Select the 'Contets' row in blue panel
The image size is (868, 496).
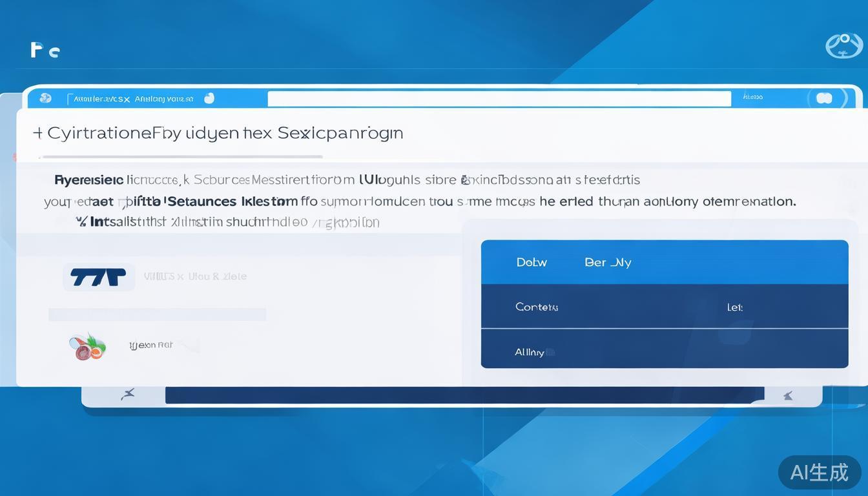pyautogui.click(x=536, y=307)
